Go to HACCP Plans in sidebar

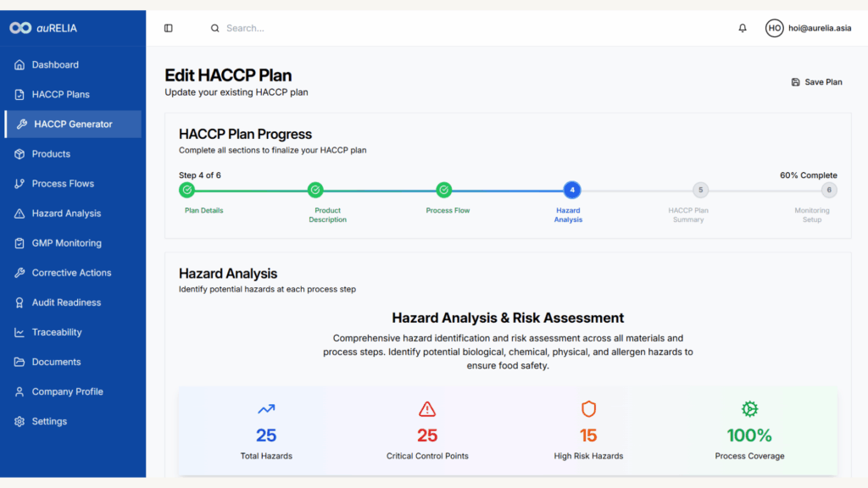(x=60, y=94)
